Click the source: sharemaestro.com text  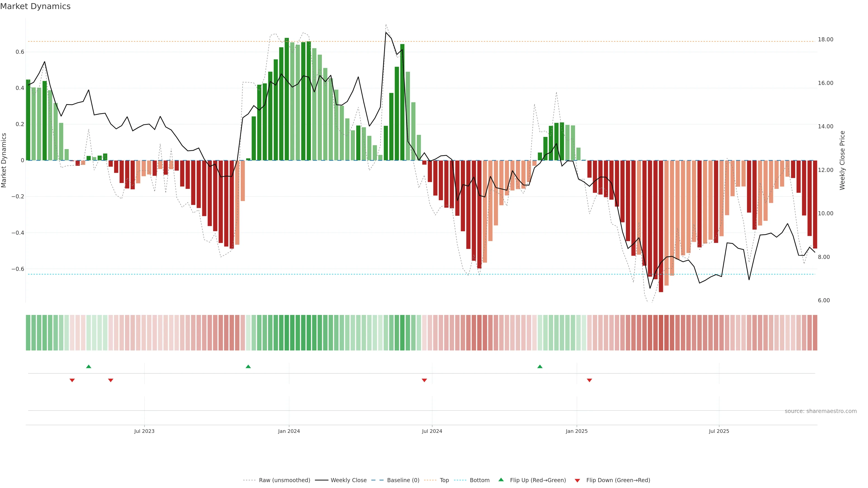[821, 411]
